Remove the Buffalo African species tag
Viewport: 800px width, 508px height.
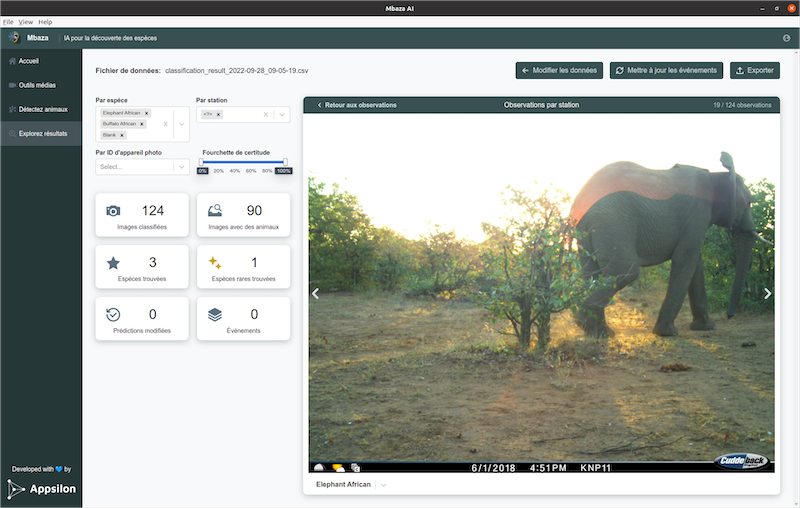(142, 124)
